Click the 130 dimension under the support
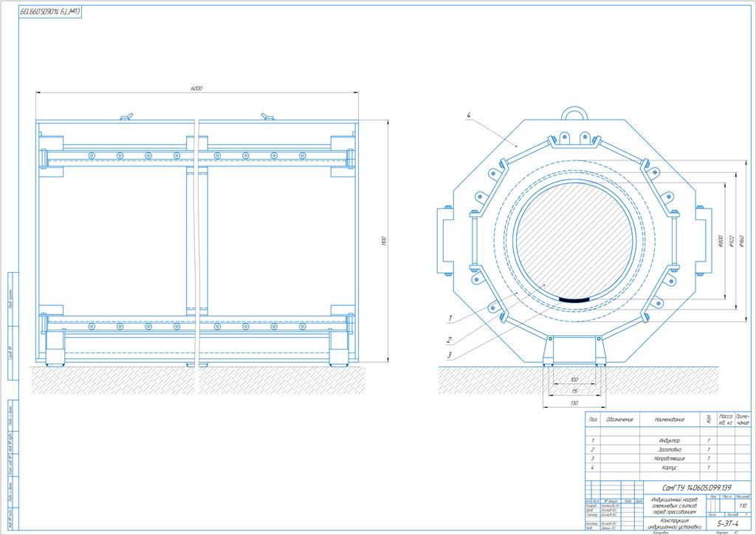The image size is (756, 535). (x=574, y=403)
